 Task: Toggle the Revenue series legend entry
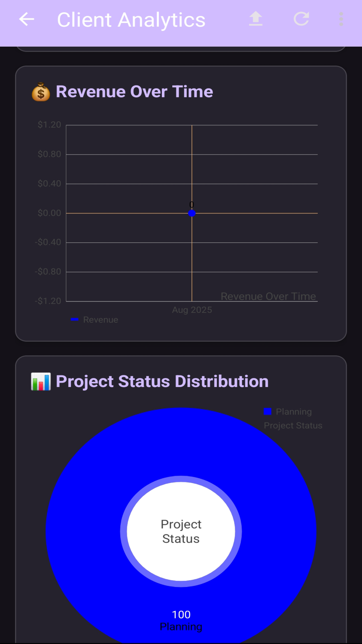click(x=100, y=320)
